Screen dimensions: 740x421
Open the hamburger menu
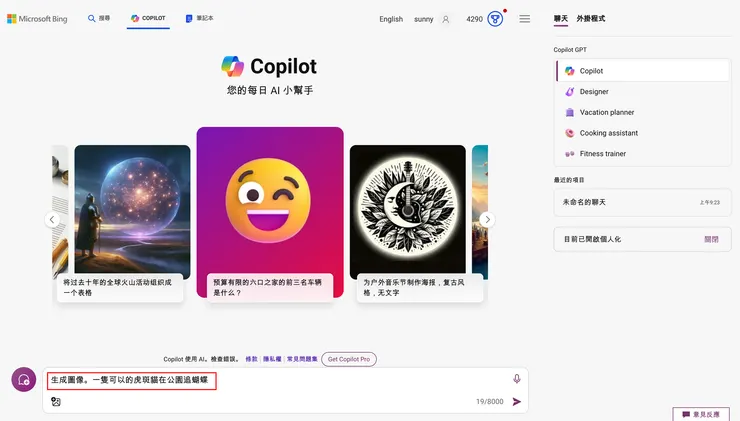point(524,19)
